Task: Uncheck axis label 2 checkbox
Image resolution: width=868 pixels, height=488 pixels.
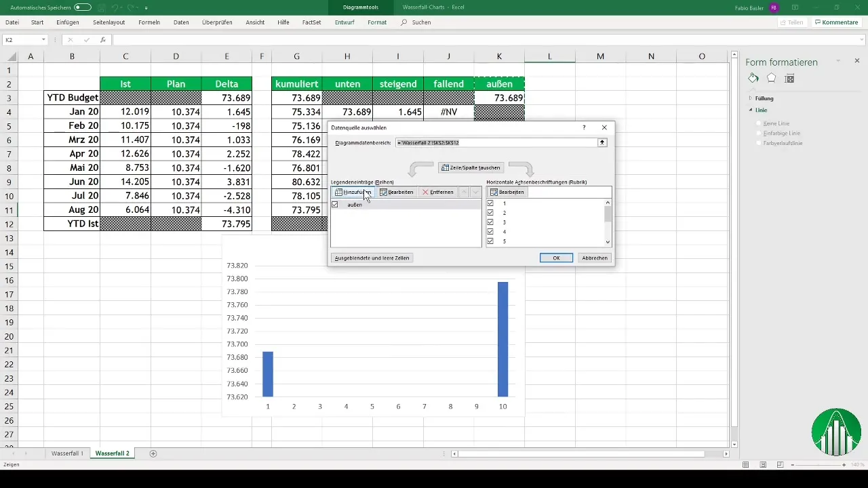Action: pyautogui.click(x=490, y=213)
